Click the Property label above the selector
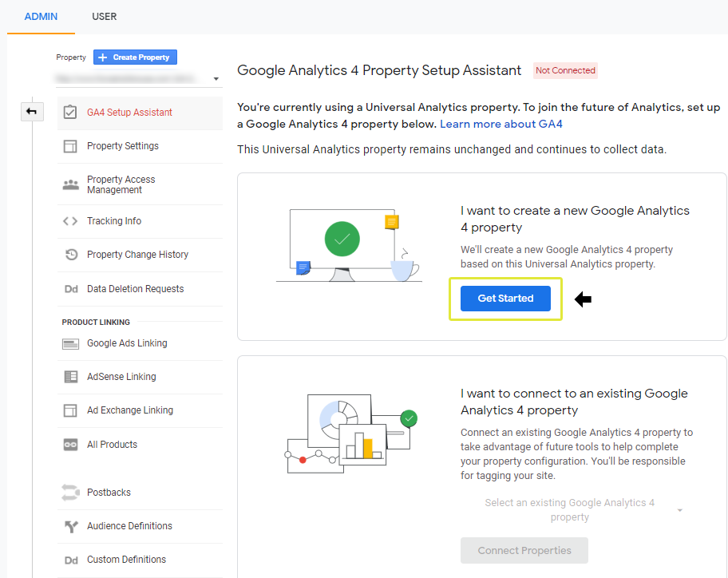The image size is (728, 578). click(x=71, y=57)
